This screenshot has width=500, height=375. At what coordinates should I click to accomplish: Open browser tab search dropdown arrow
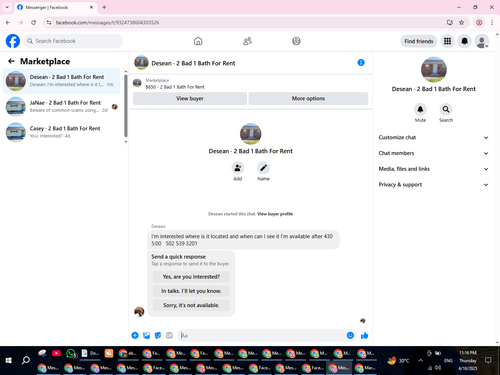(x=7, y=7)
